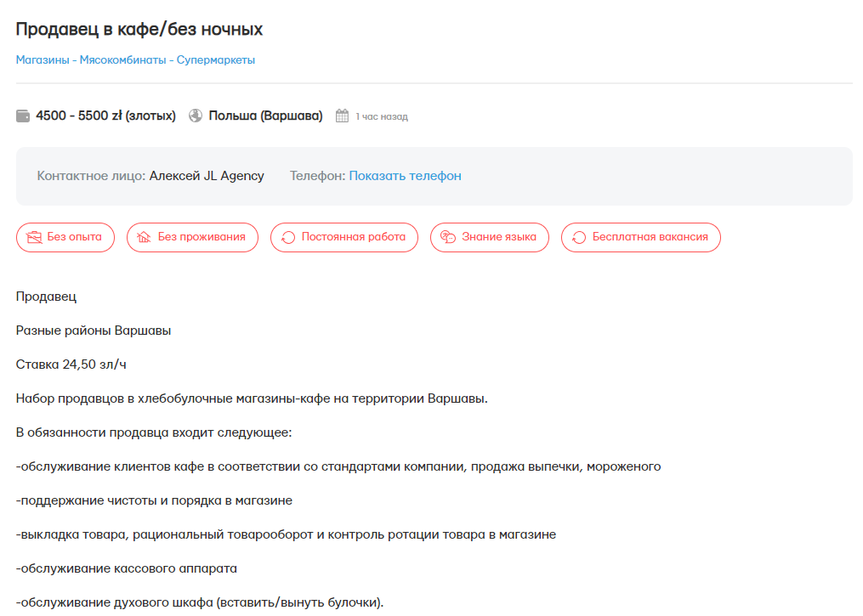Image resolution: width=863 pixels, height=616 pixels.
Task: Click the wallet icon beside the salary
Action: (23, 116)
